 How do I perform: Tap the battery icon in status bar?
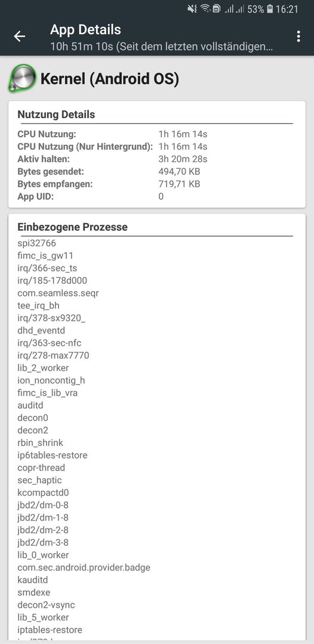click(270, 9)
